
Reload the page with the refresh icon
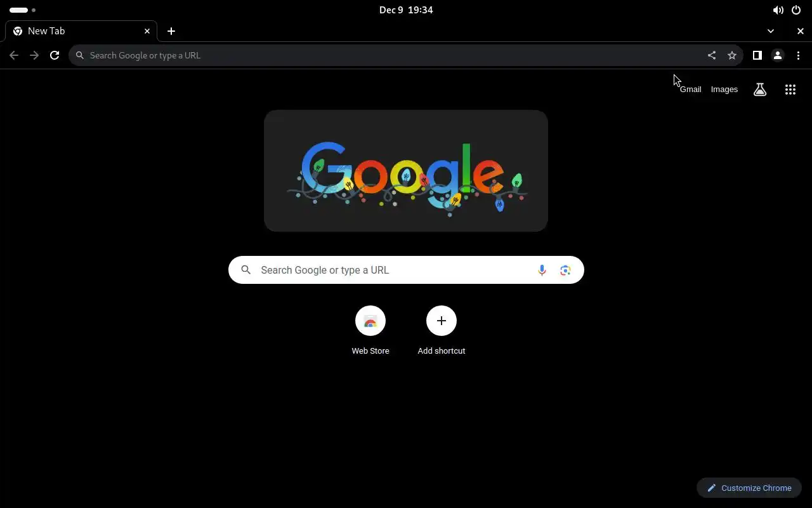(55, 55)
